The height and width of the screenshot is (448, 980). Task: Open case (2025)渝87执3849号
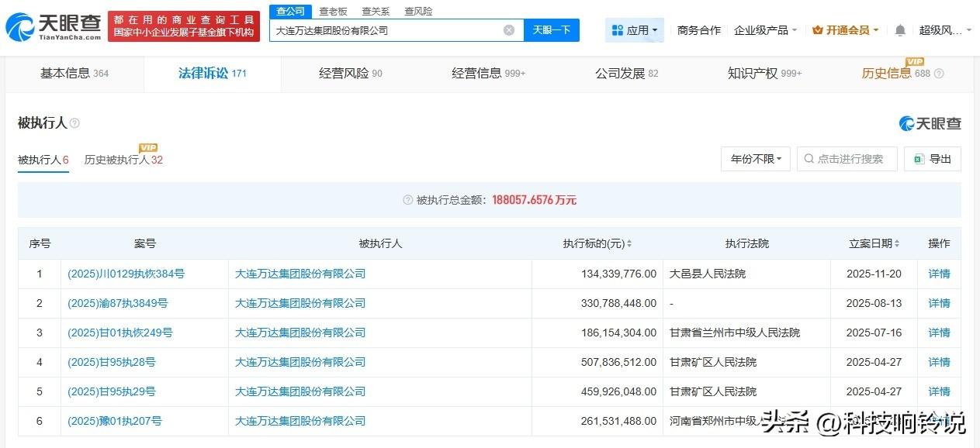click(x=118, y=303)
